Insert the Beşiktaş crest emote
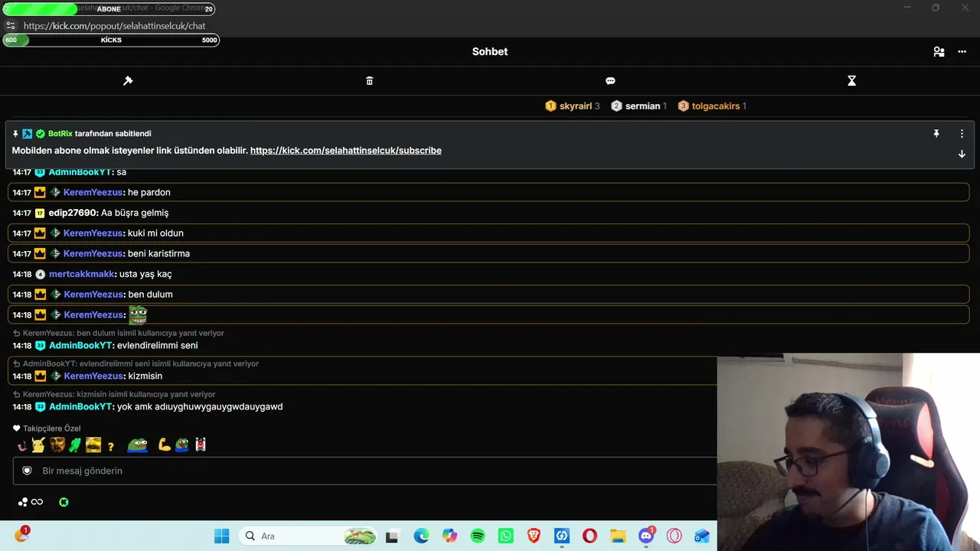 coord(201,445)
